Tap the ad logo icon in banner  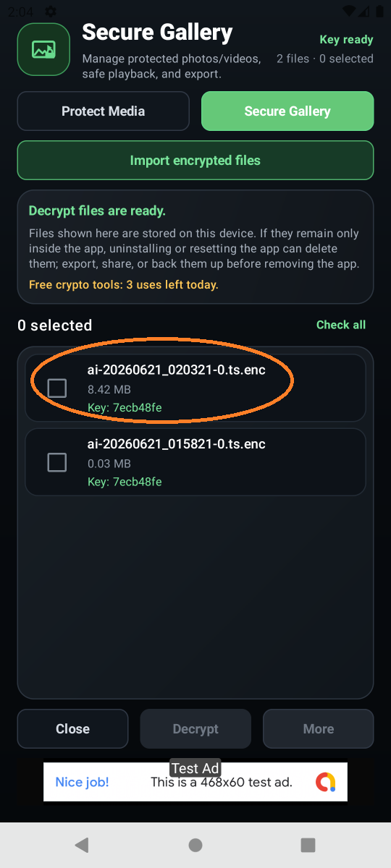click(x=326, y=782)
